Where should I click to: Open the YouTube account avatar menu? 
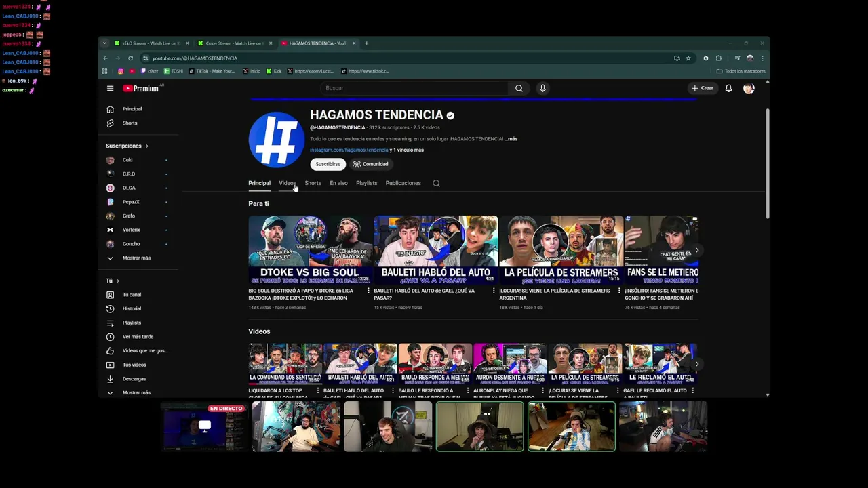pos(749,88)
